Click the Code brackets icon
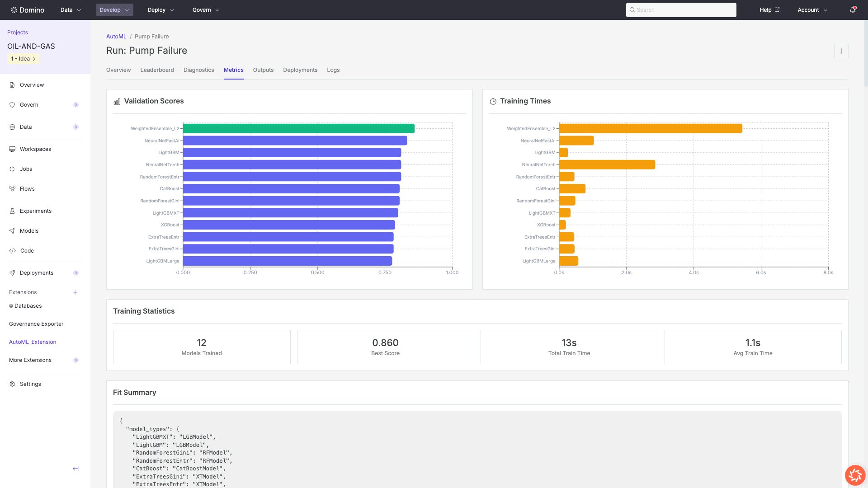The height and width of the screenshot is (488, 868). point(12,251)
